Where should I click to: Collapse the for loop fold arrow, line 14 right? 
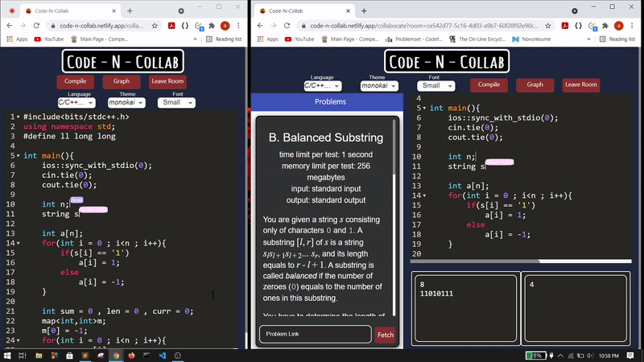pyautogui.click(x=424, y=195)
